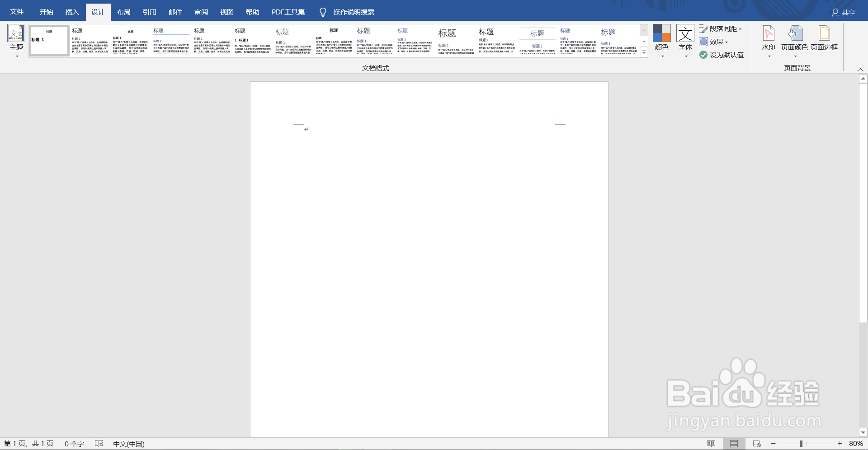The height and width of the screenshot is (450, 868).
Task: Open the 视图 View tab
Action: pos(227,12)
